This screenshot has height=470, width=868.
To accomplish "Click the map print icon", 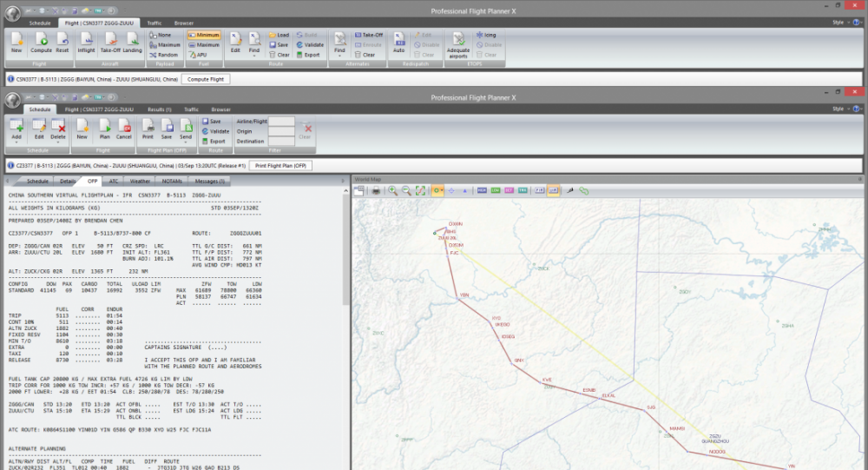I will coord(376,190).
